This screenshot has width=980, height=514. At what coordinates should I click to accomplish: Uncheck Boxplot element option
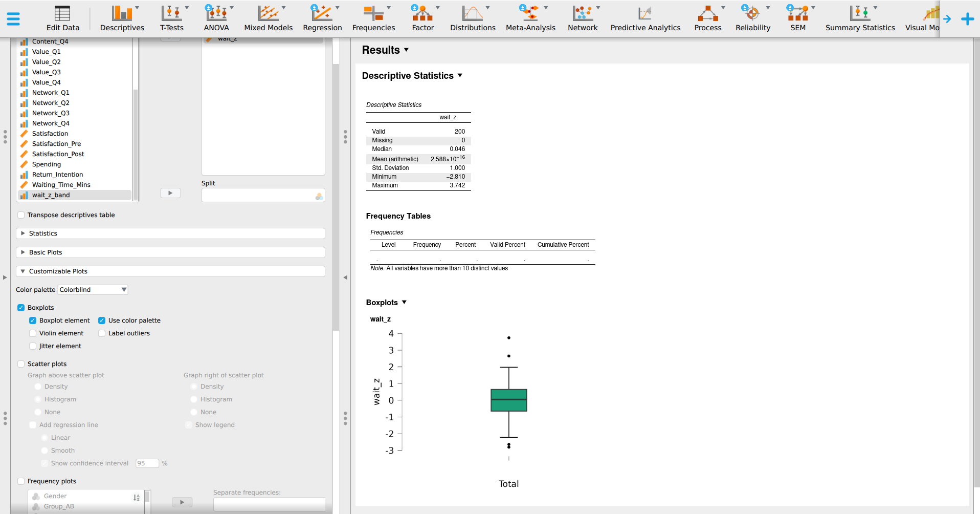(33, 320)
